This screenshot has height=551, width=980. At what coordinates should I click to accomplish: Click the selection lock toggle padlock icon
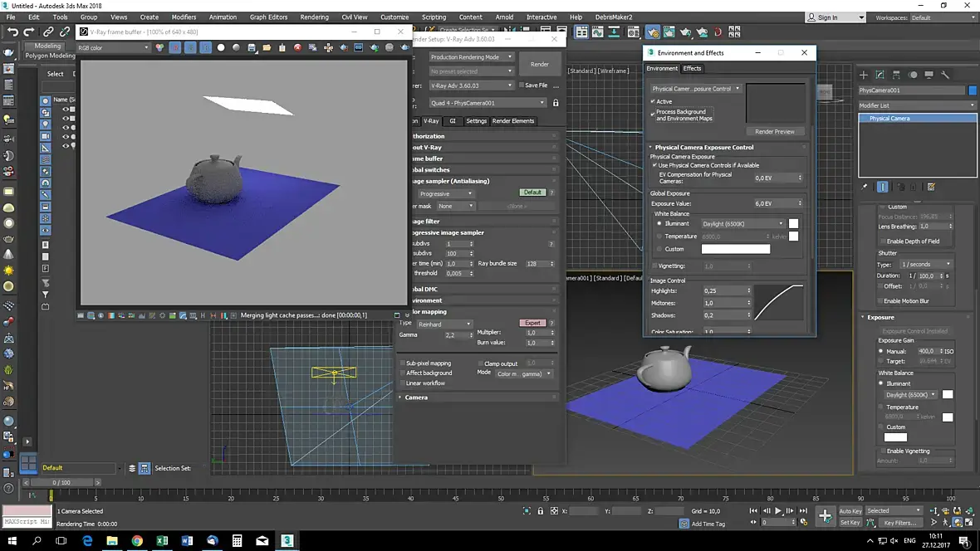(541, 511)
